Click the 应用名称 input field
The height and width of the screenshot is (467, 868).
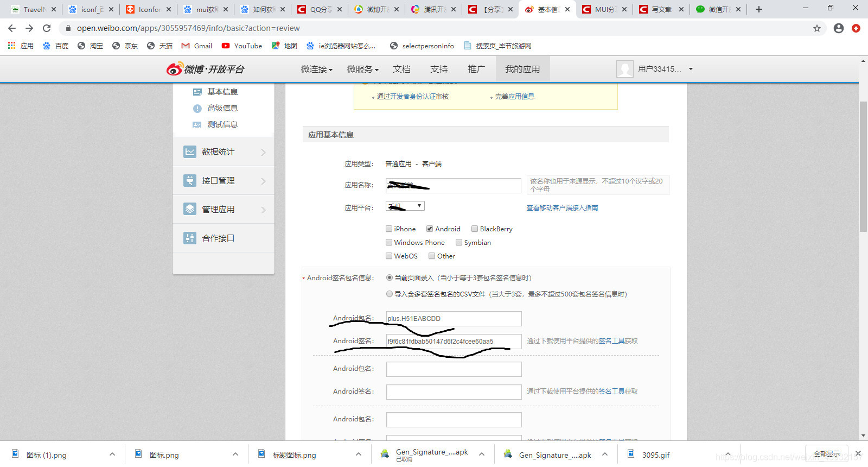[x=454, y=186]
